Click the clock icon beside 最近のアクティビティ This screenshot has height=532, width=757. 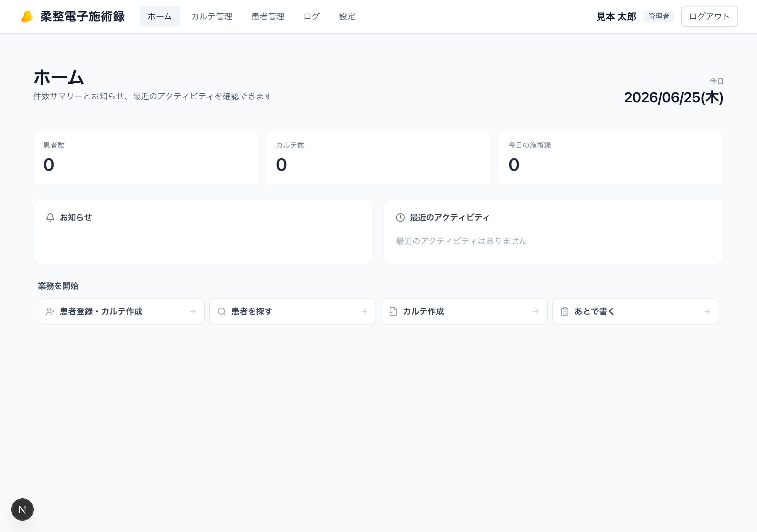pyautogui.click(x=400, y=218)
